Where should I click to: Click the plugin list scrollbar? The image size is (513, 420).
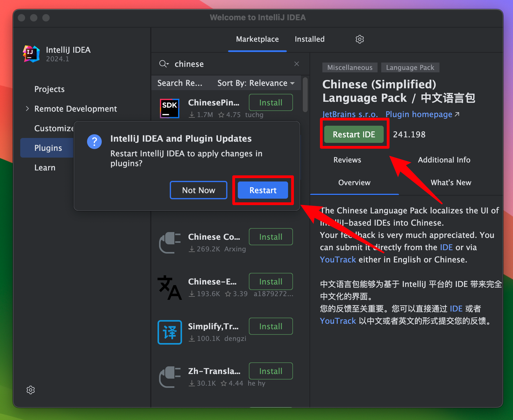305,95
